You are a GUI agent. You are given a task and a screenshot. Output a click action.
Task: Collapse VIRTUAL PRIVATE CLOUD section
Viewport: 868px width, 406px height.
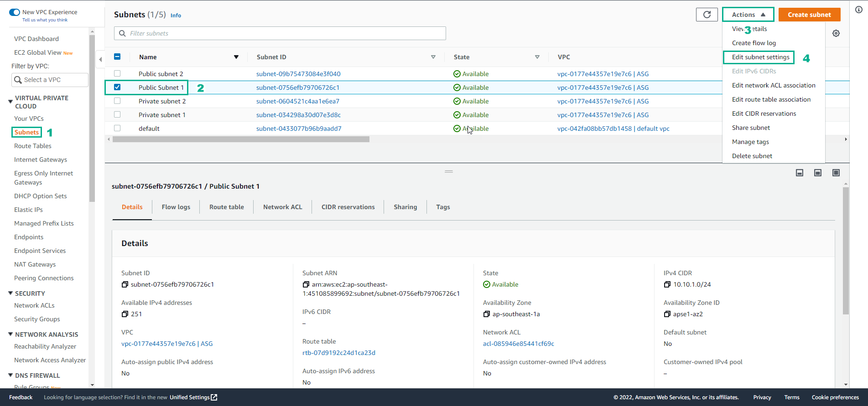(10, 101)
